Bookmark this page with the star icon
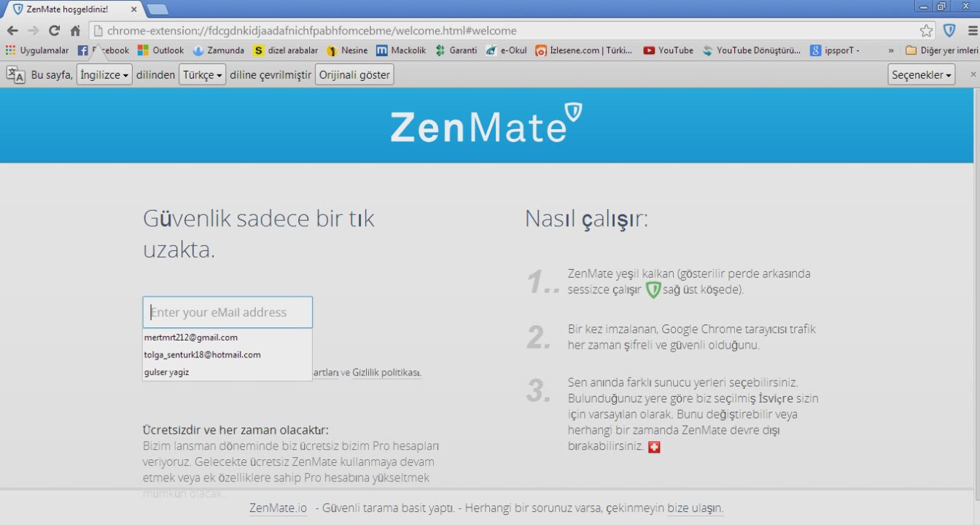Image resolution: width=980 pixels, height=525 pixels. click(926, 31)
